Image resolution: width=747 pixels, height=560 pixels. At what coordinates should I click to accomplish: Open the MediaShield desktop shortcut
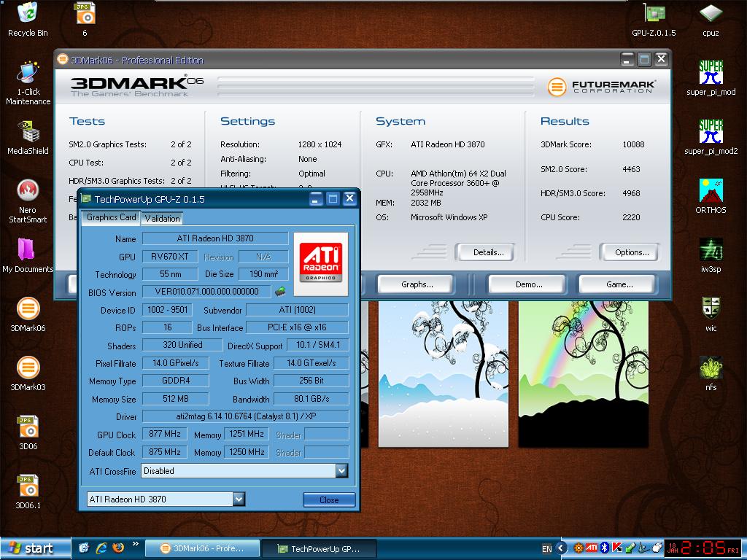(28, 138)
